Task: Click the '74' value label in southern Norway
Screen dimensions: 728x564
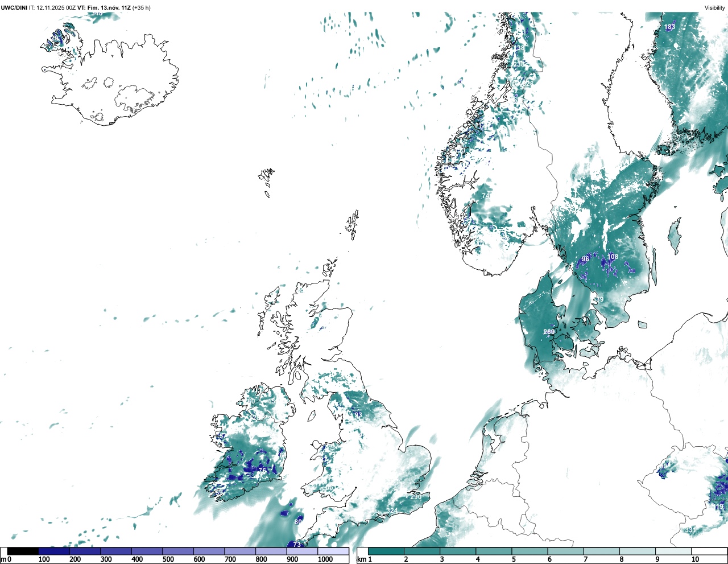Action: point(486,196)
